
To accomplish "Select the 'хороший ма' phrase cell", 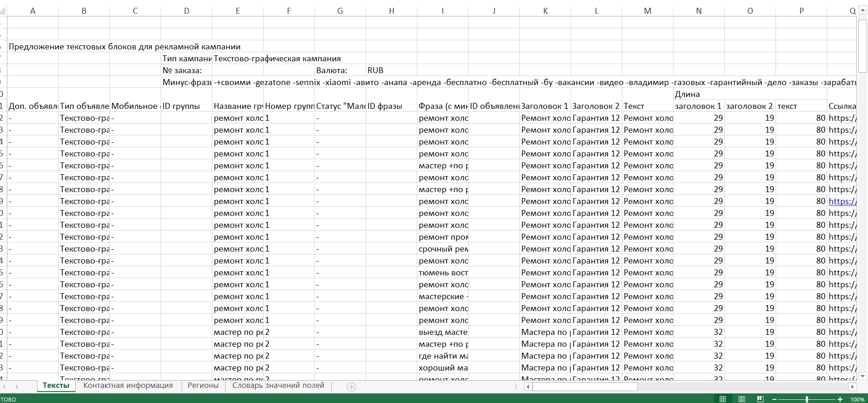I will point(443,368).
